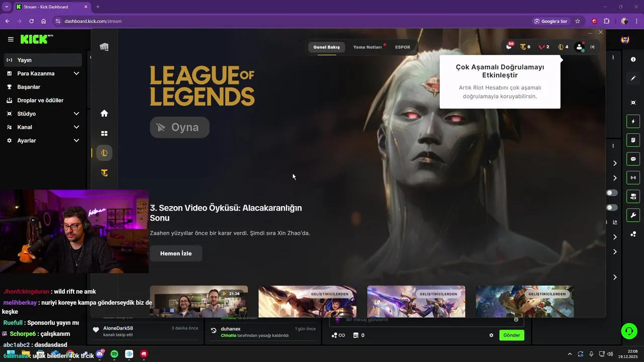This screenshot has height=362, width=644.
Task: Open Kick support headset button
Action: [629, 331]
